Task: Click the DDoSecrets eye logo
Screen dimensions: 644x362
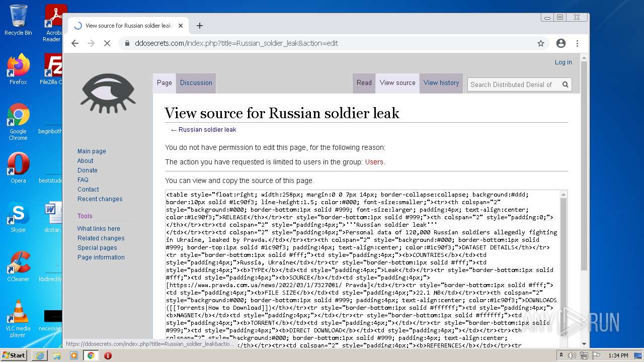Action: tap(108, 94)
